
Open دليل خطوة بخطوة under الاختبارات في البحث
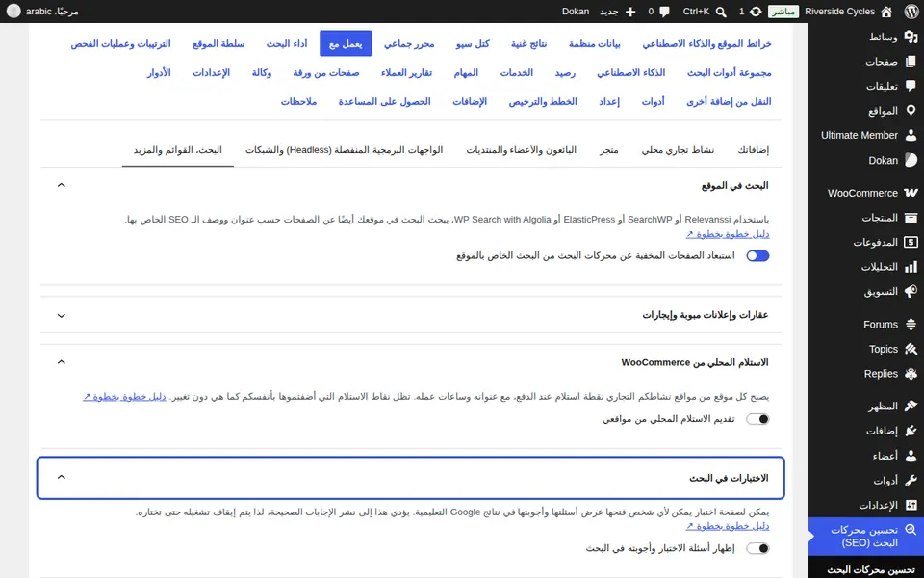[x=728, y=526]
